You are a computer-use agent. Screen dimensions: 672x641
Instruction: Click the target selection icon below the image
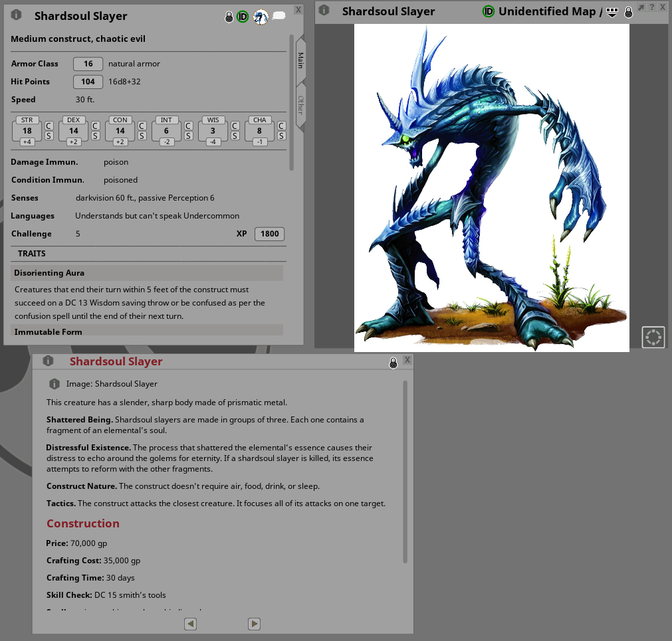click(653, 337)
